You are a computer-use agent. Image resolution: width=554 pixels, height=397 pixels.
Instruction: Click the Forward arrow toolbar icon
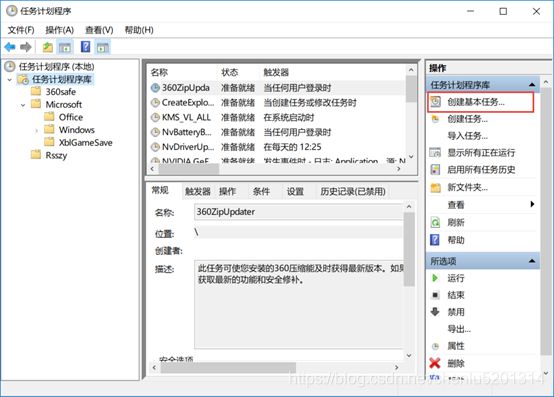[x=26, y=47]
